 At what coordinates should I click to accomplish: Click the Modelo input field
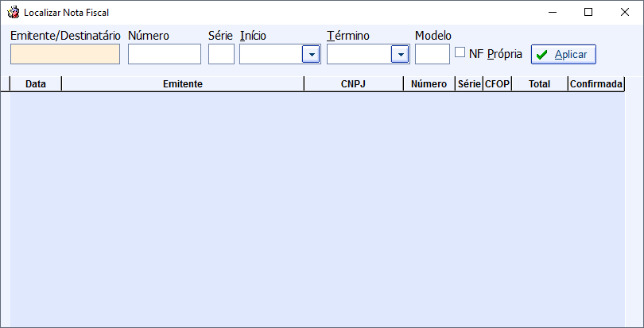coord(433,54)
